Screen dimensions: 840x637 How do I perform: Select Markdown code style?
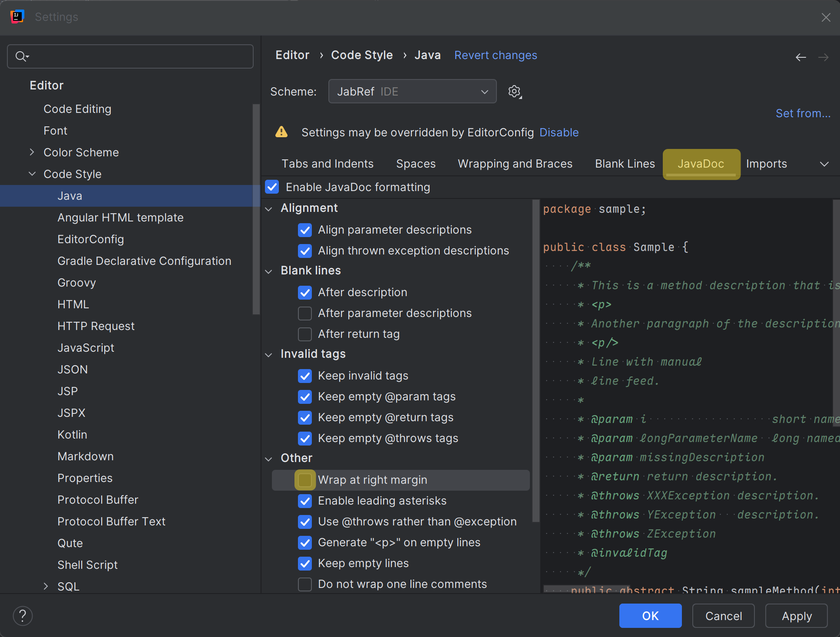[x=86, y=456]
